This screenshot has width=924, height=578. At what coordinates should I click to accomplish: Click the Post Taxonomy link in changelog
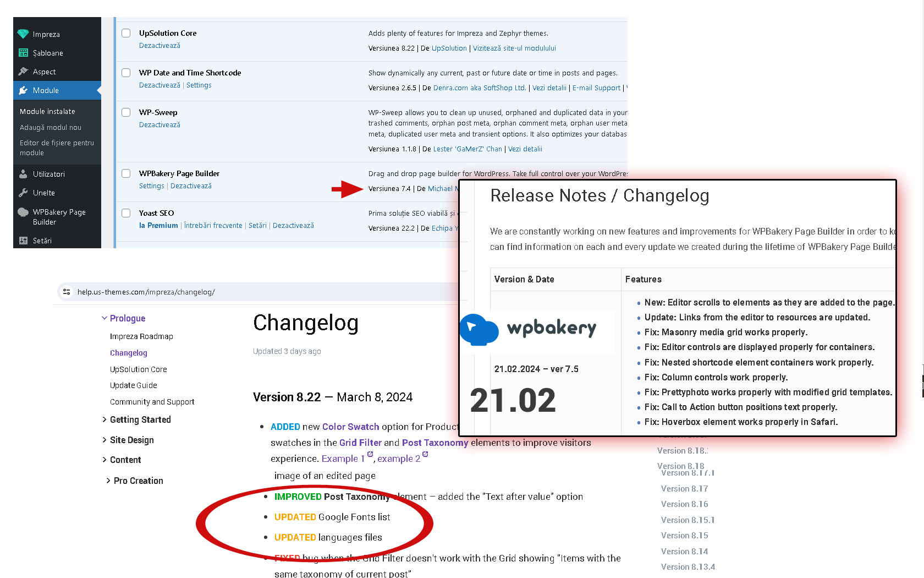[435, 443]
